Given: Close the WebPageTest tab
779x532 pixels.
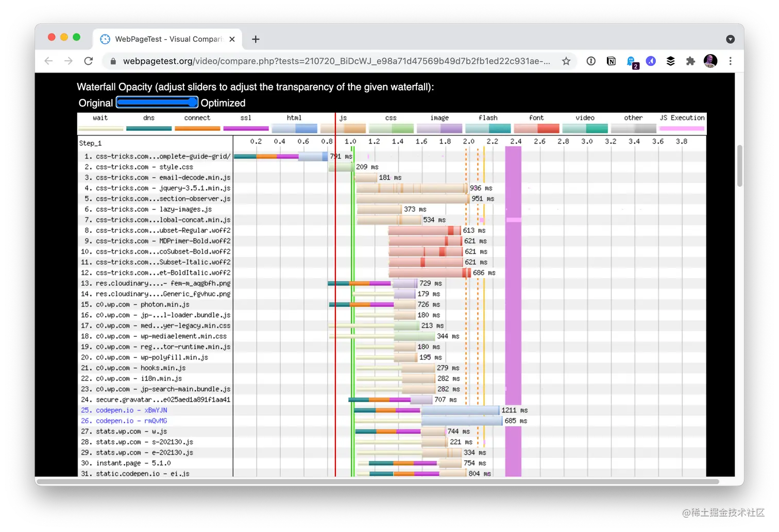Looking at the screenshot, I should [232, 39].
